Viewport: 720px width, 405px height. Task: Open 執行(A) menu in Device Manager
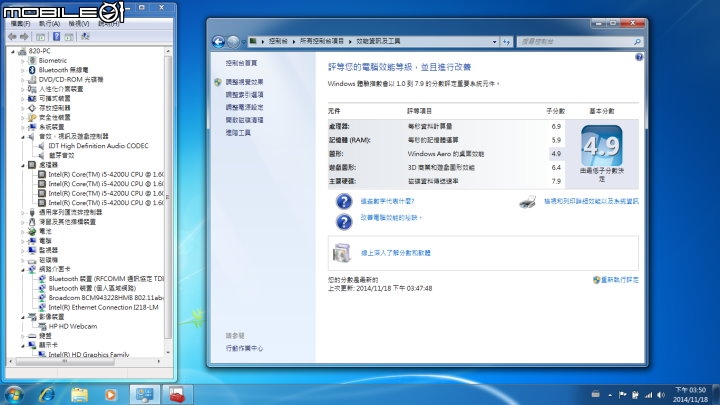(x=49, y=23)
